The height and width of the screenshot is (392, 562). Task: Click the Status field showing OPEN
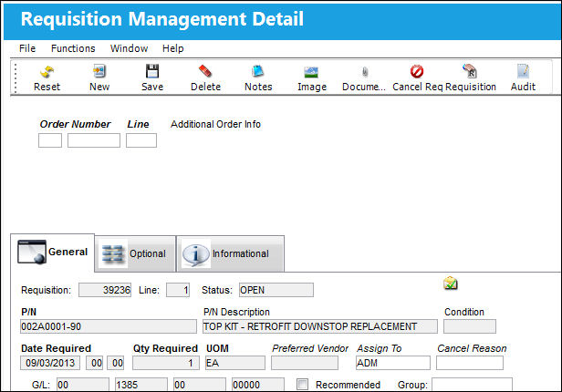276,290
